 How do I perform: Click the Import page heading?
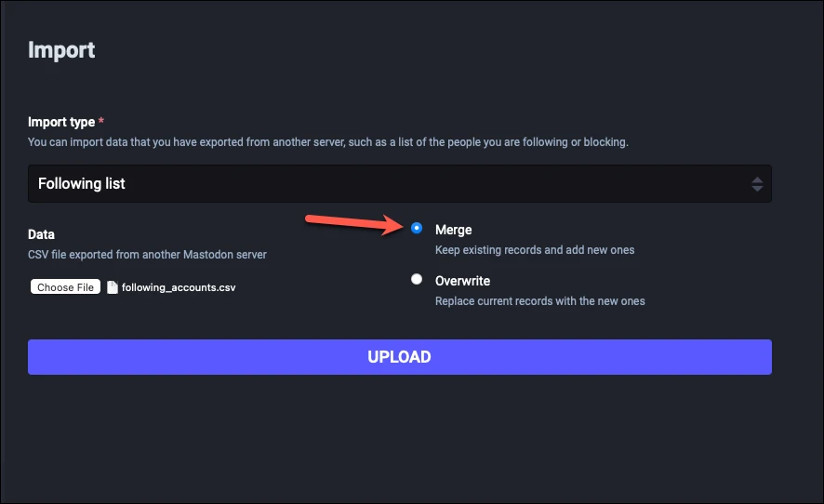tap(61, 50)
